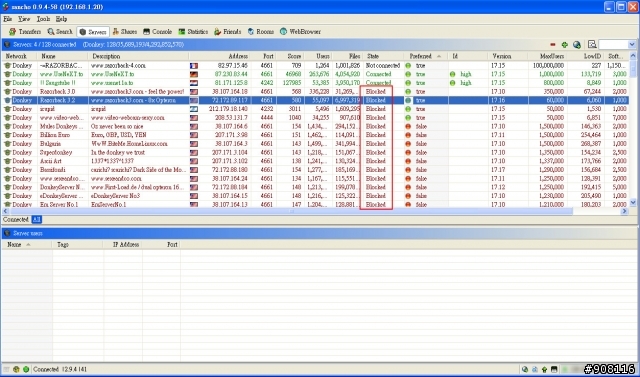Select the www.razorback-4.com server row

315,65
